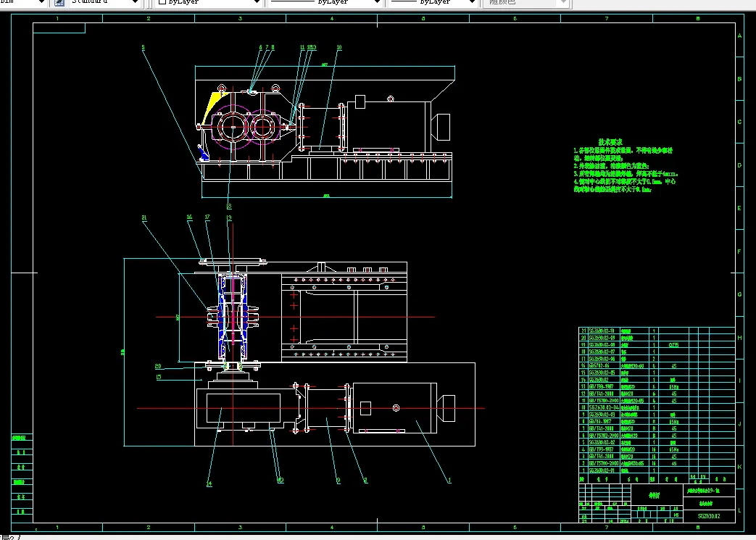Open the text style manager icon
756x540 pixels.
[x=59, y=2]
